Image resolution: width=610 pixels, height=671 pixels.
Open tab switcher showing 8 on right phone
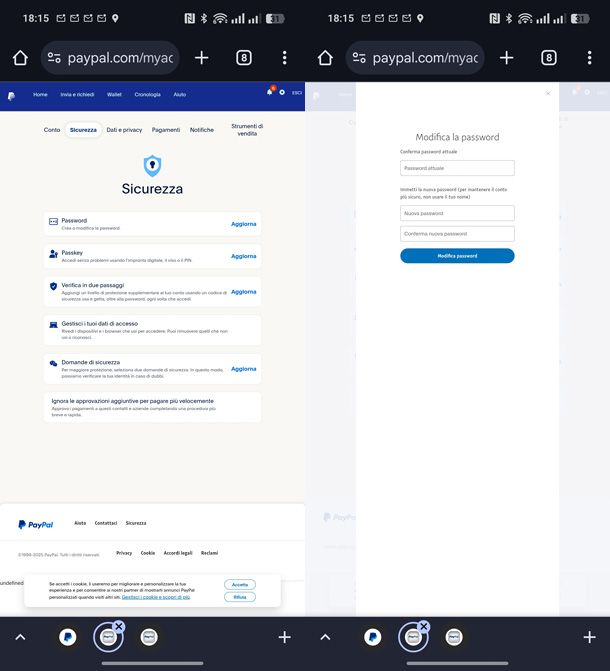click(549, 58)
